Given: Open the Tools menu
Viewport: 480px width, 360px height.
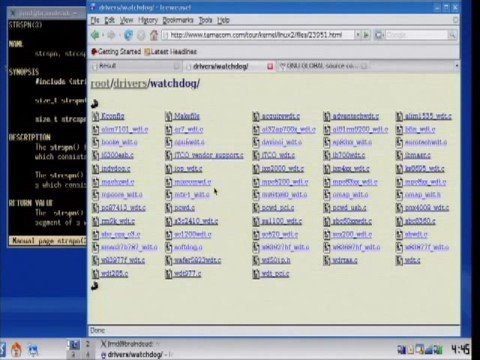Looking at the screenshot, I should (205, 20).
